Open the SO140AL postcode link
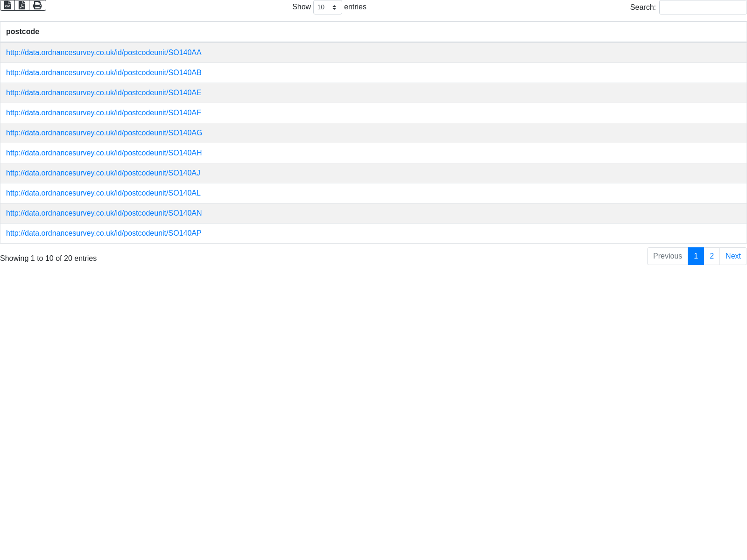The width and height of the screenshot is (747, 560). tap(103, 193)
